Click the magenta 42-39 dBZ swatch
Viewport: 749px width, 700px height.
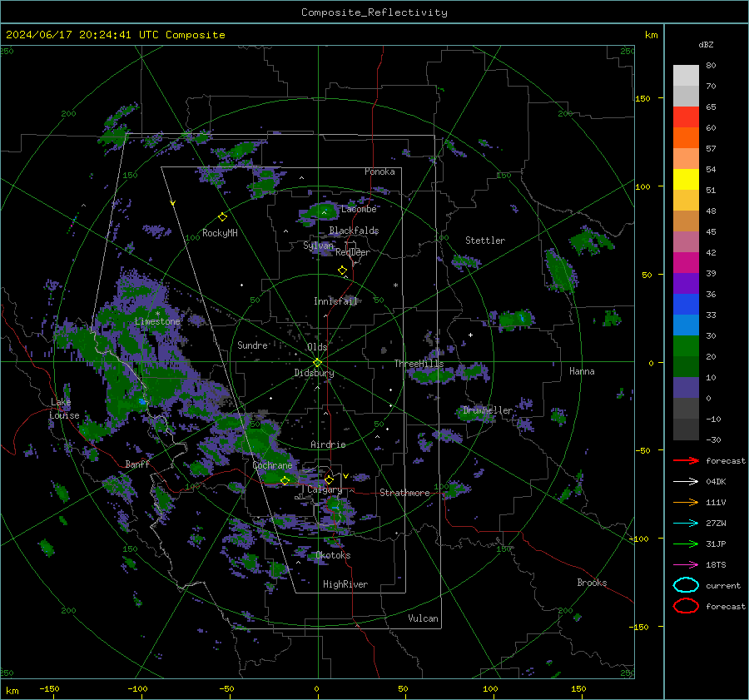coord(686,263)
